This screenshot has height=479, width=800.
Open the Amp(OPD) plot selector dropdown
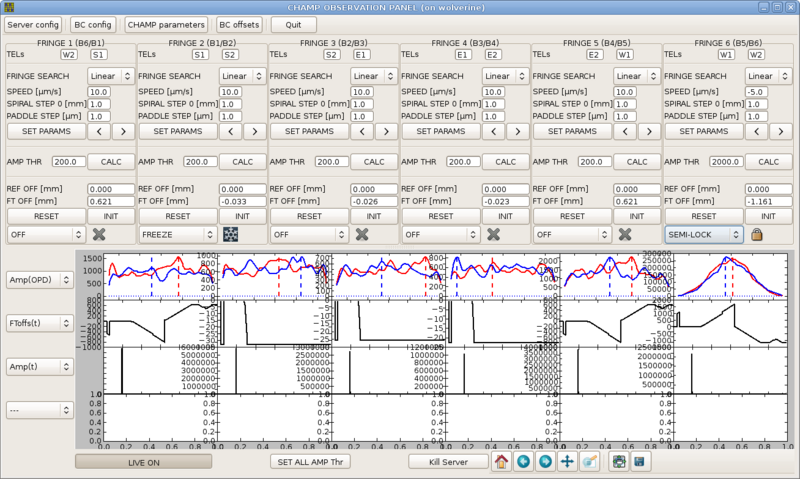click(x=40, y=280)
